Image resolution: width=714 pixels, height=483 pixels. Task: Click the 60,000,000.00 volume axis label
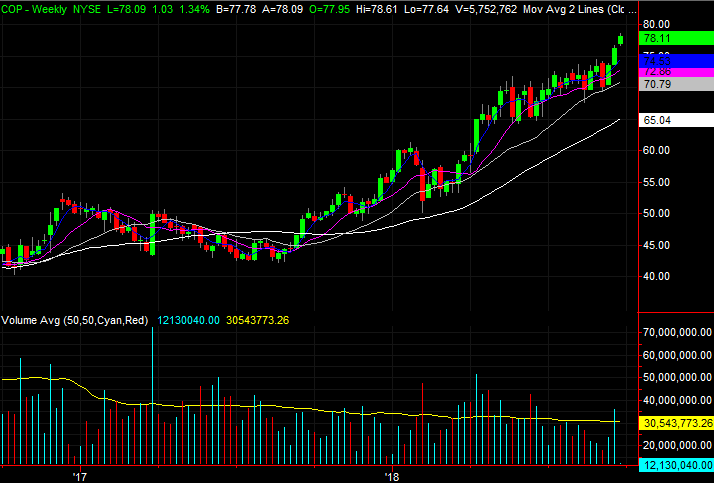coord(678,355)
